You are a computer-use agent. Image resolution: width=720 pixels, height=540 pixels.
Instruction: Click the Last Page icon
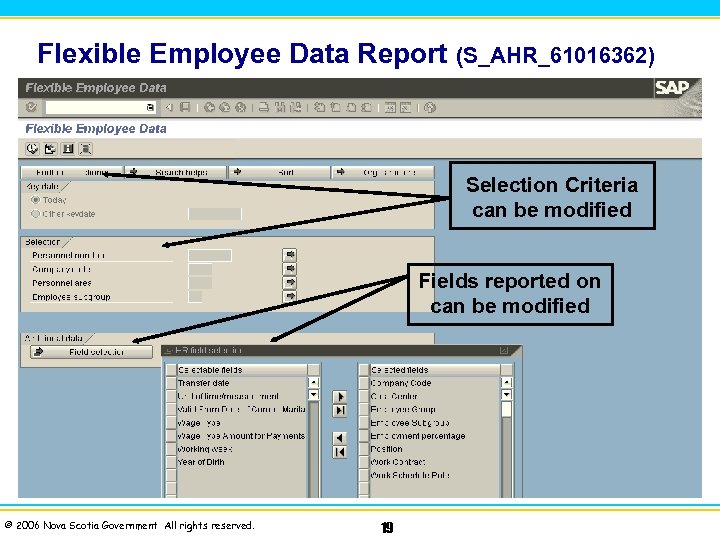[366, 107]
